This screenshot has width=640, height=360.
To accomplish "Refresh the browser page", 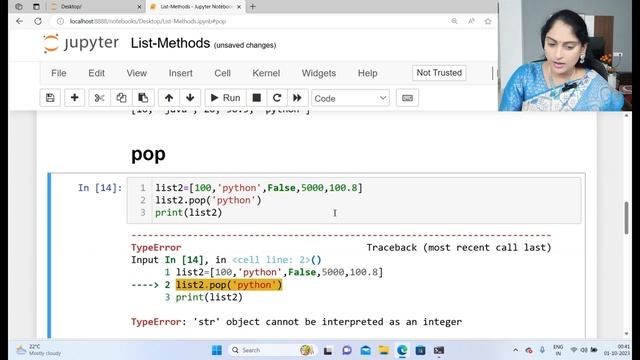I will pos(38,21).
